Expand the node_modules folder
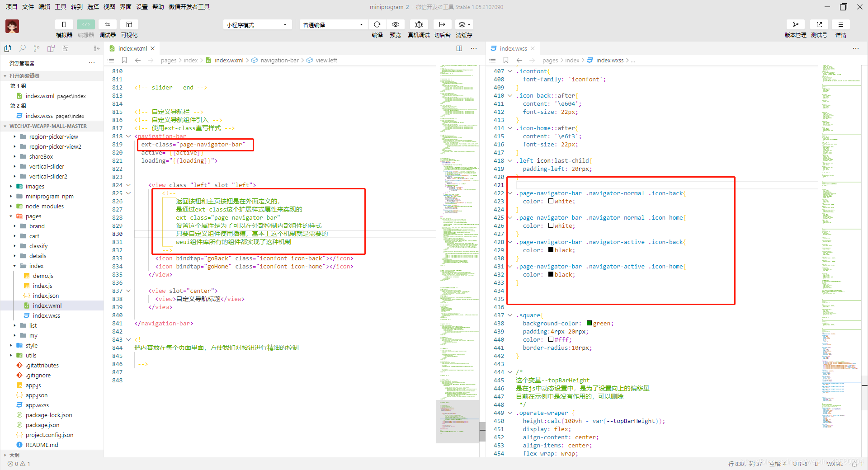The image size is (868, 470). click(x=11, y=206)
